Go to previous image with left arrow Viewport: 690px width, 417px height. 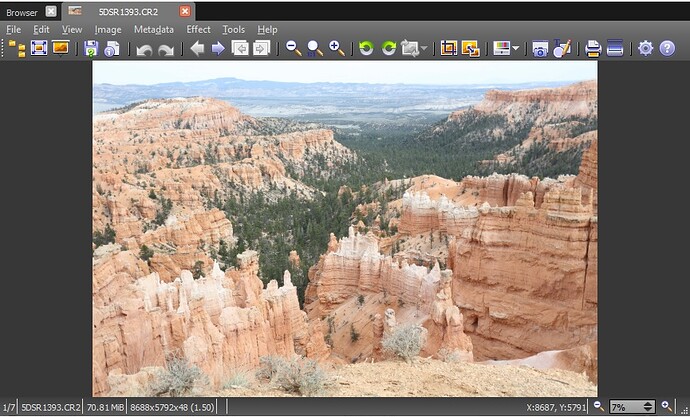point(197,48)
